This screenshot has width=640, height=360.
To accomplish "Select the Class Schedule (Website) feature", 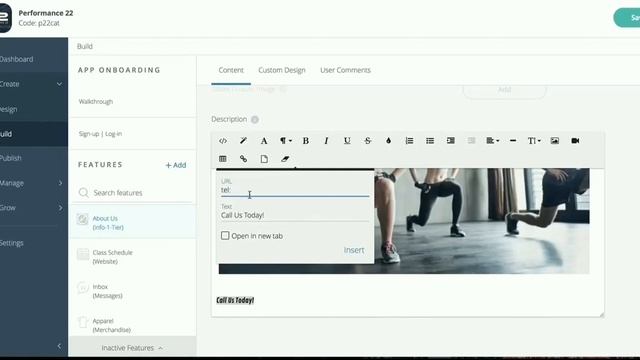I will pyautogui.click(x=133, y=257).
